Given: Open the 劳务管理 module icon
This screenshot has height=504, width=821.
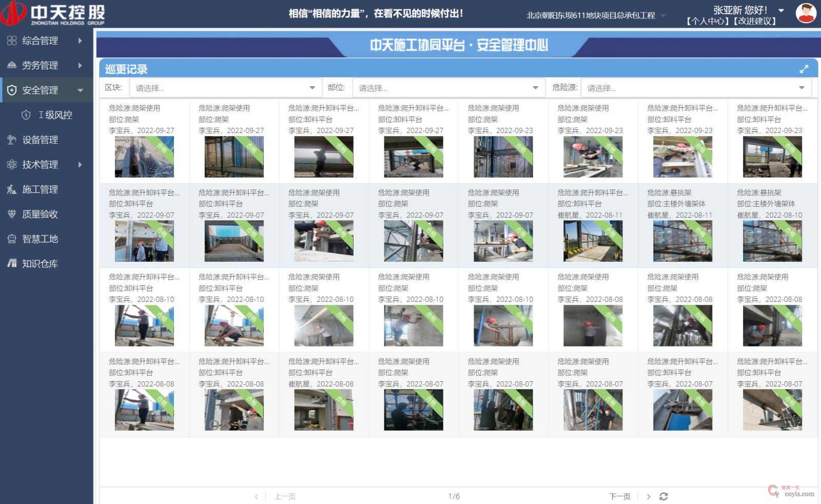Looking at the screenshot, I should pos(11,65).
